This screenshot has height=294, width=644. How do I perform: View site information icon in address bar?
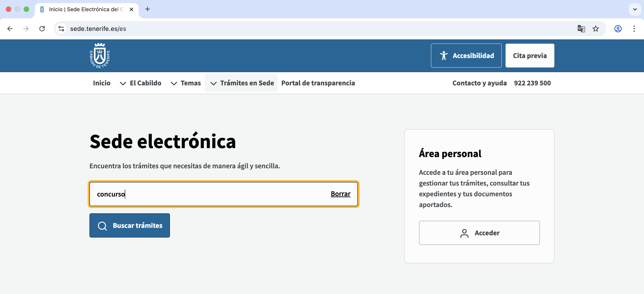click(x=61, y=29)
